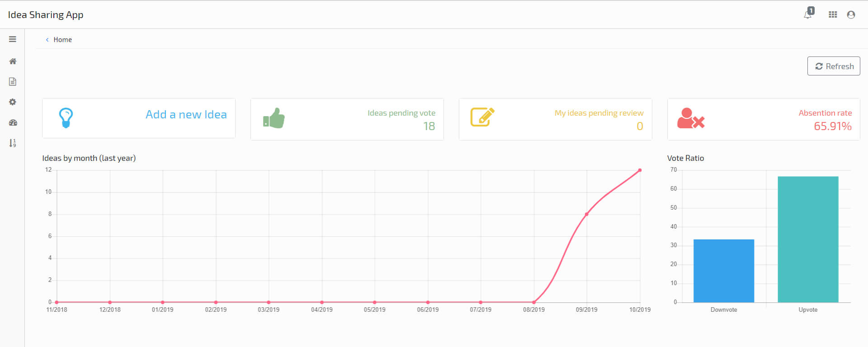The width and height of the screenshot is (868, 347).
Task: Select the Home breadcrumb link
Action: tap(62, 40)
